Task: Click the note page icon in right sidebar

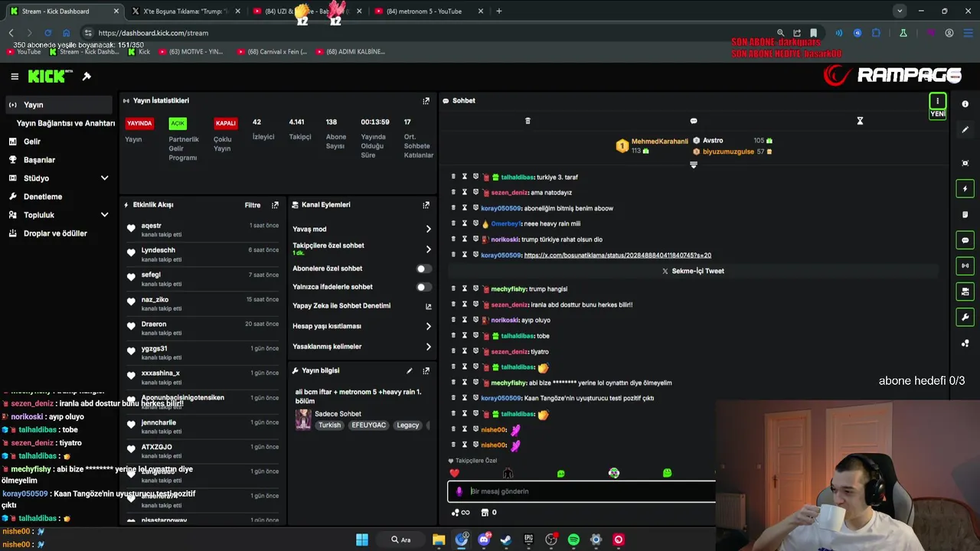Action: pos(965,214)
